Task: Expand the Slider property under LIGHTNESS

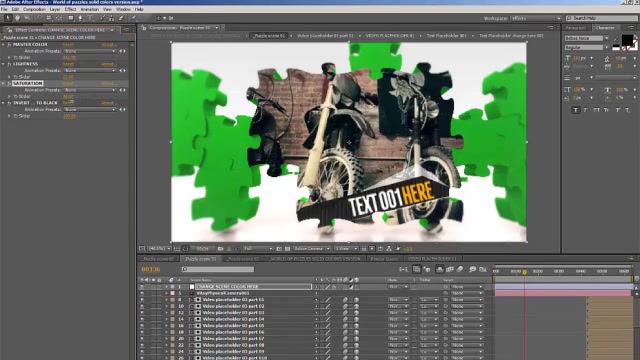Action: coord(9,77)
